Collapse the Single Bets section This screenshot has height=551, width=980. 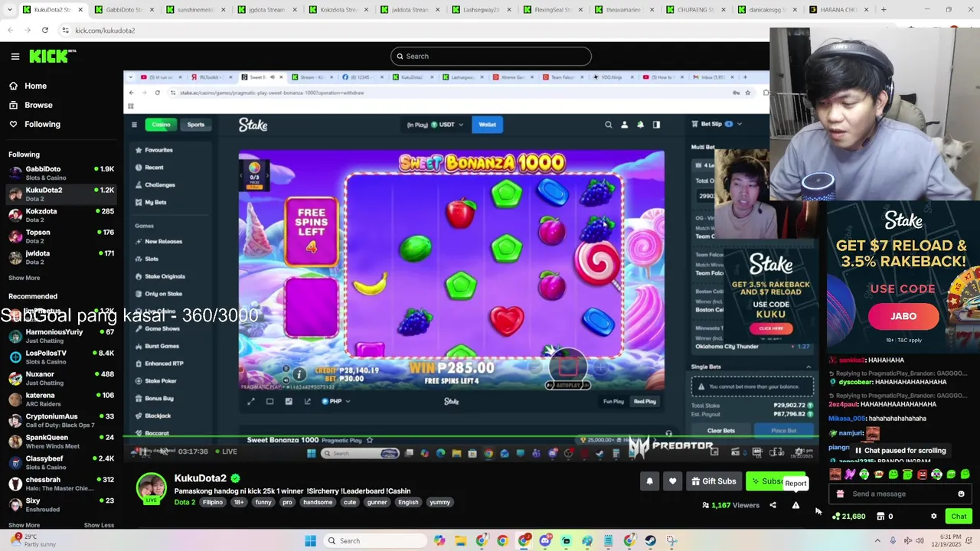coord(808,367)
